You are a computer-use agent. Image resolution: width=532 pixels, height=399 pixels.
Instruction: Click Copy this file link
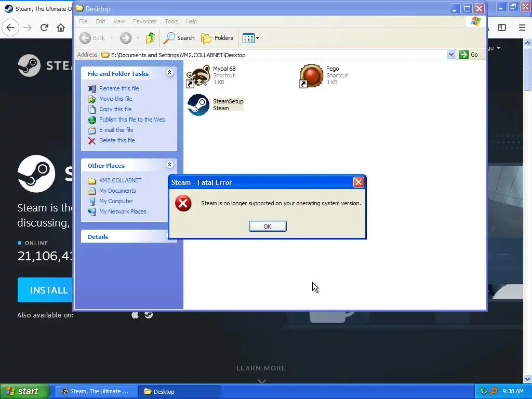coord(115,109)
